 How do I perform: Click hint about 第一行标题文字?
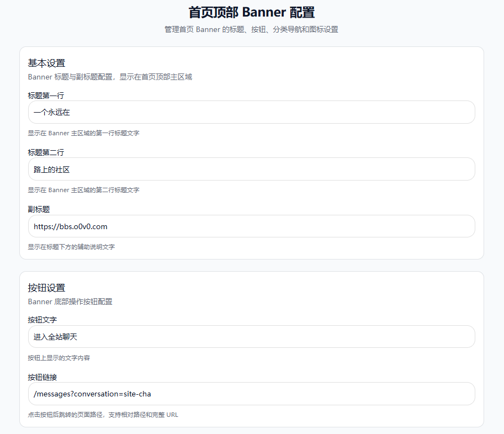click(83, 133)
